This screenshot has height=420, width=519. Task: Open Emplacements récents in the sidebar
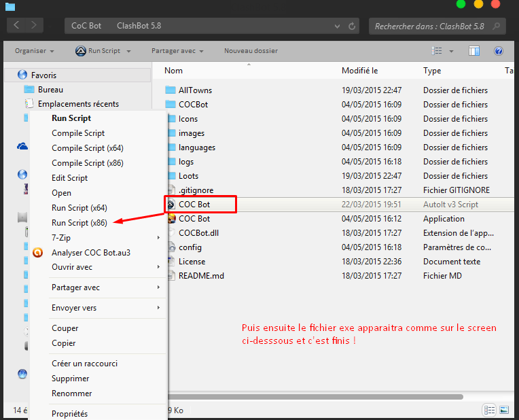[78, 104]
